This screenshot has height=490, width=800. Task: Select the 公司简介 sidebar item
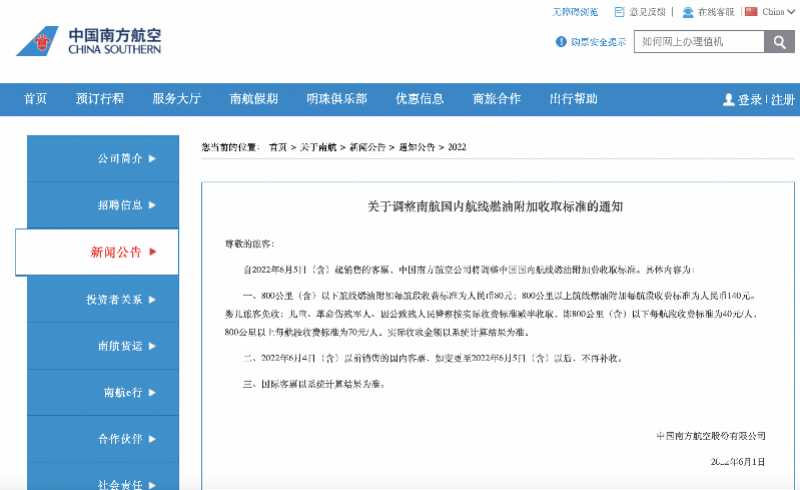pyautogui.click(x=103, y=159)
